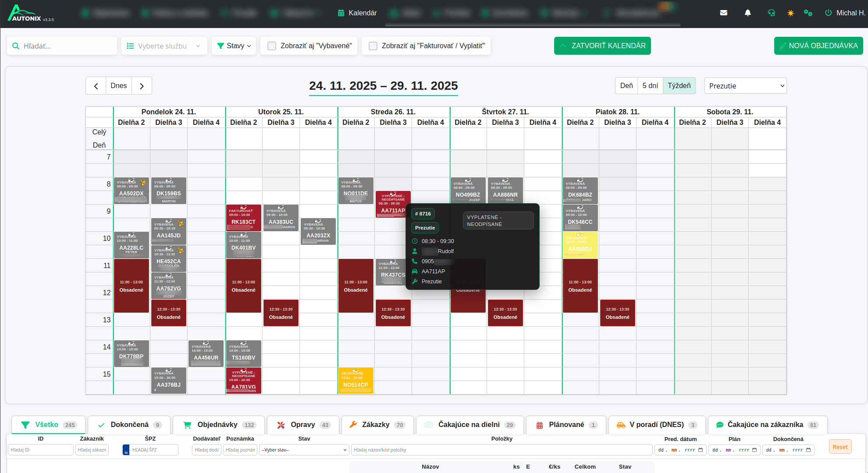Click the yellow NO514CP appointment block

tap(356, 381)
